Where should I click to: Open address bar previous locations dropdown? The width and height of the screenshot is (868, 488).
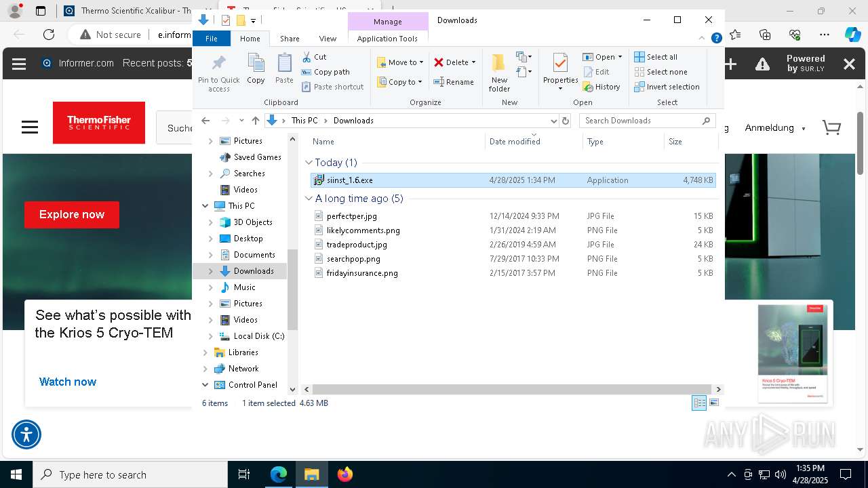tap(553, 121)
